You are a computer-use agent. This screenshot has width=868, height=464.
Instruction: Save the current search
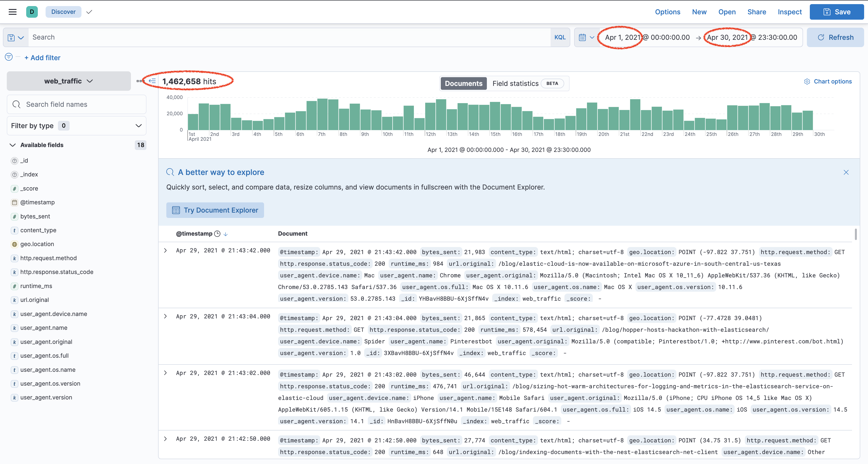(x=837, y=12)
